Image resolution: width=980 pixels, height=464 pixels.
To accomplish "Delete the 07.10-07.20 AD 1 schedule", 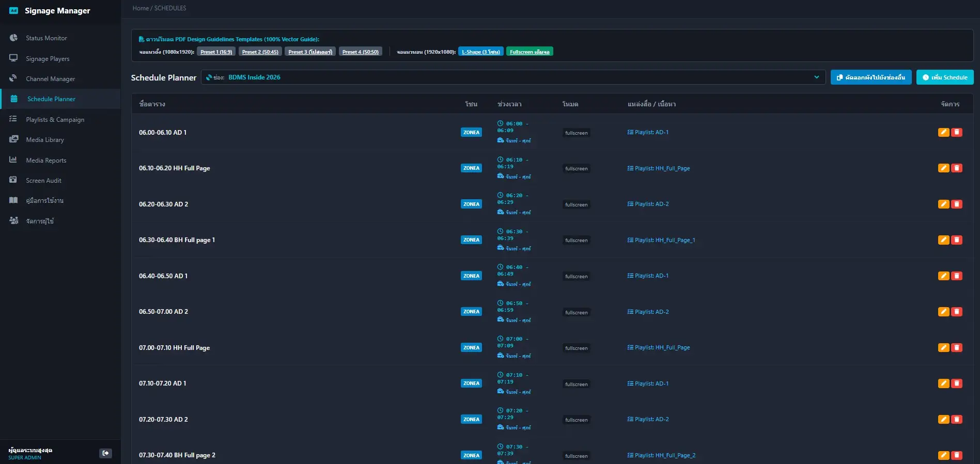I will pyautogui.click(x=957, y=383).
